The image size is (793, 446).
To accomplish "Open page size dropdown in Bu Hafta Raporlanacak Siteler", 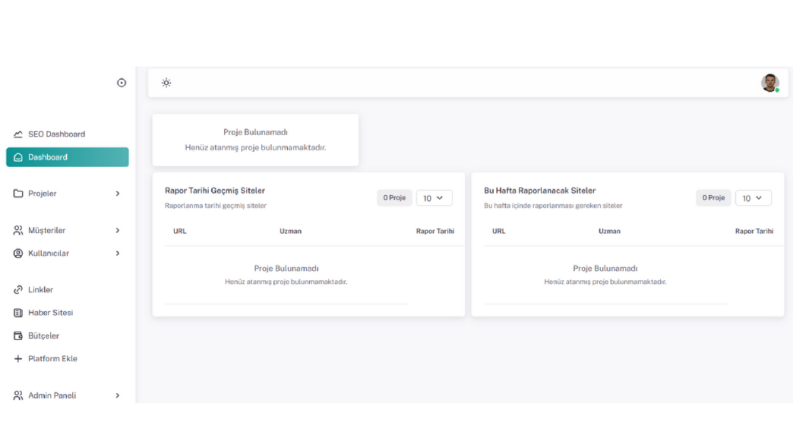I will (x=753, y=198).
